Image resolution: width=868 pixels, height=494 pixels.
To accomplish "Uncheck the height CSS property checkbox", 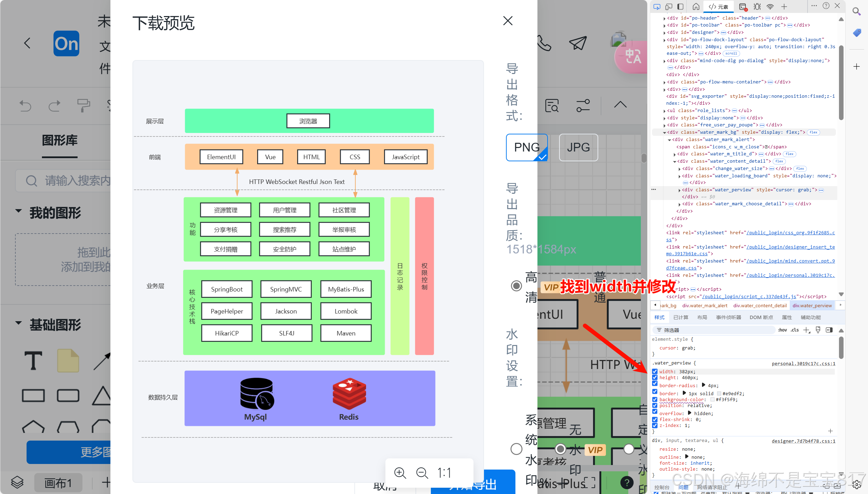I will point(655,377).
